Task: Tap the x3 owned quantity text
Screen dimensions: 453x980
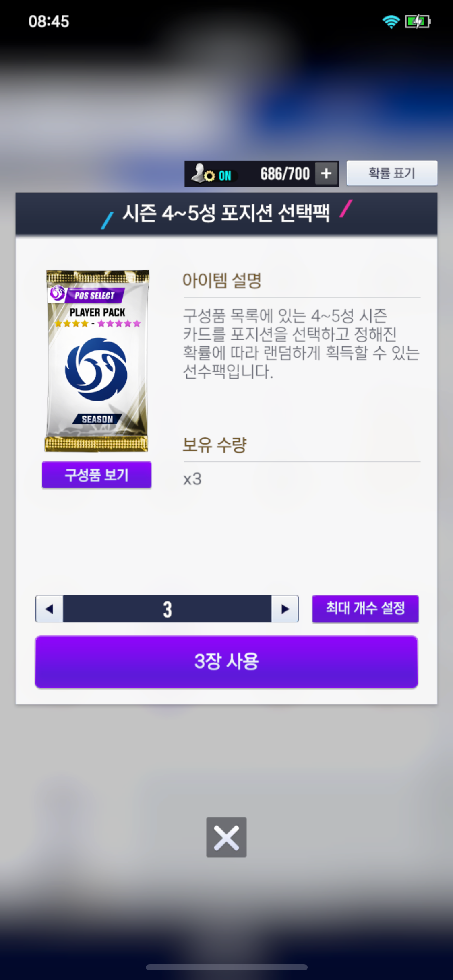Action: click(192, 479)
